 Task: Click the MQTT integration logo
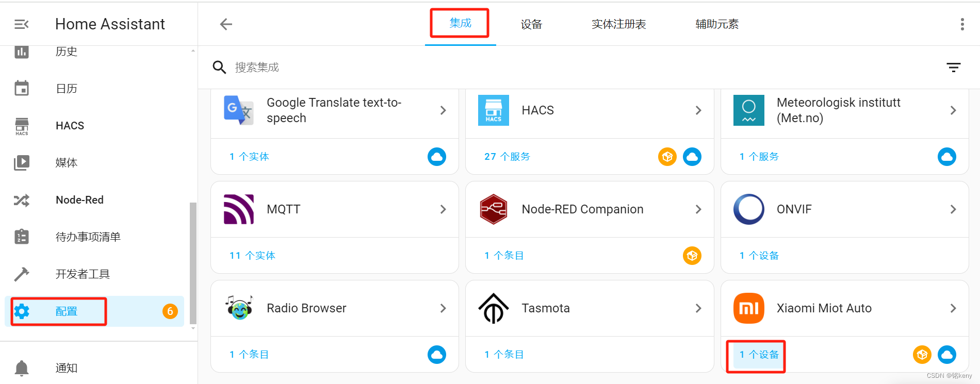click(238, 209)
